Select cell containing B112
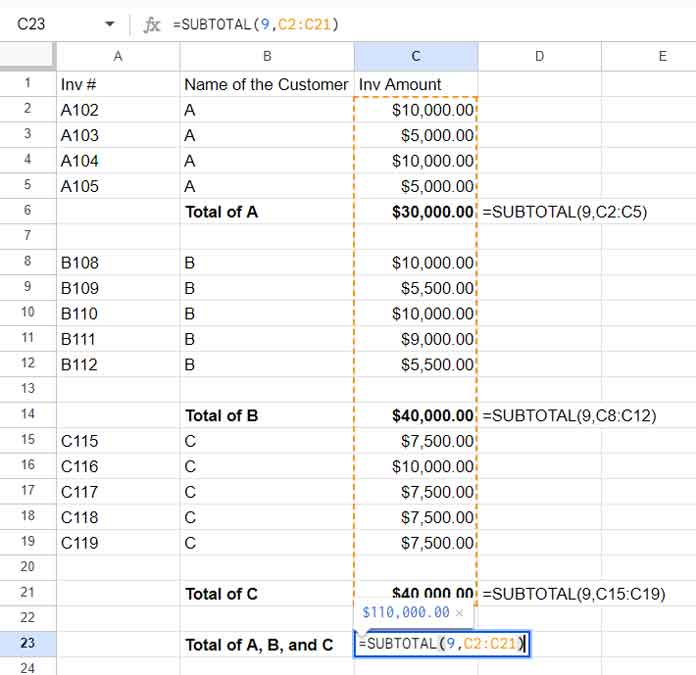The image size is (696, 675). (x=118, y=364)
